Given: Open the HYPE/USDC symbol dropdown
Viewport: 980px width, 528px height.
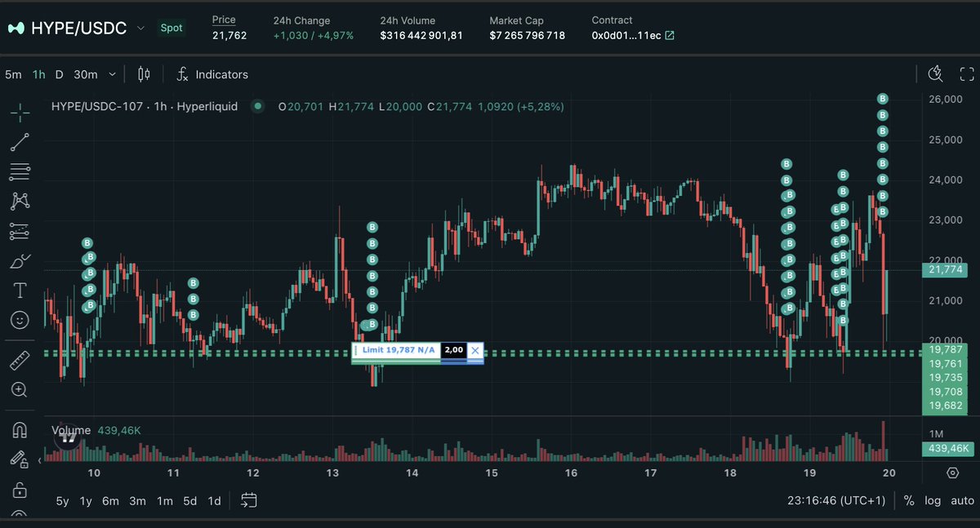Looking at the screenshot, I should point(140,27).
